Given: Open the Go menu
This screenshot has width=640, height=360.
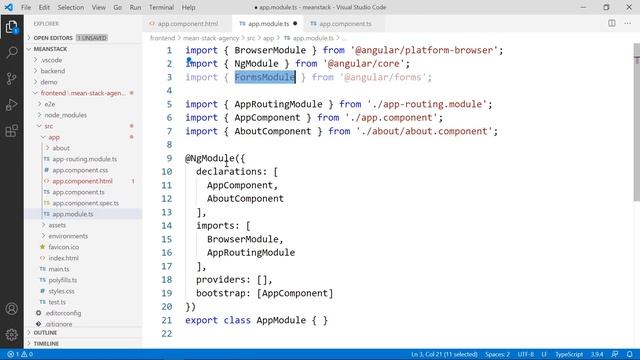Looking at the screenshot, I should (x=118, y=7).
